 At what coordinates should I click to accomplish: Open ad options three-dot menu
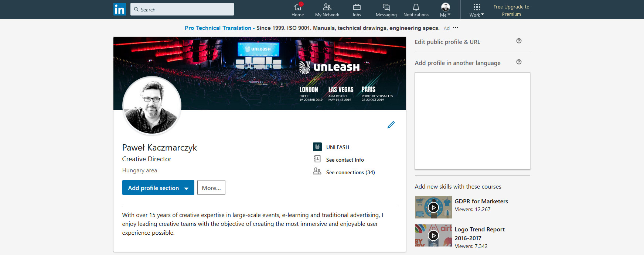[x=456, y=28]
